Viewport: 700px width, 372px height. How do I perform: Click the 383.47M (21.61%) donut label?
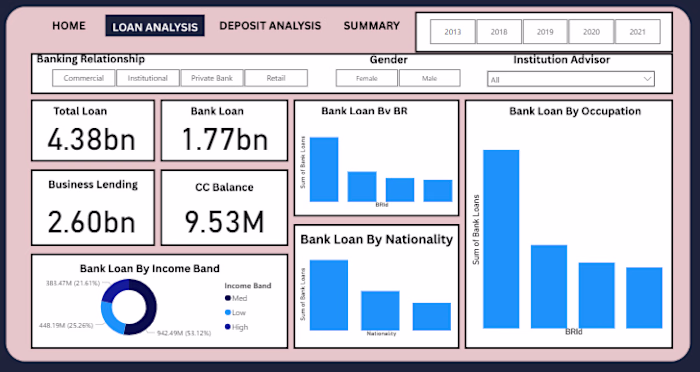tap(73, 283)
